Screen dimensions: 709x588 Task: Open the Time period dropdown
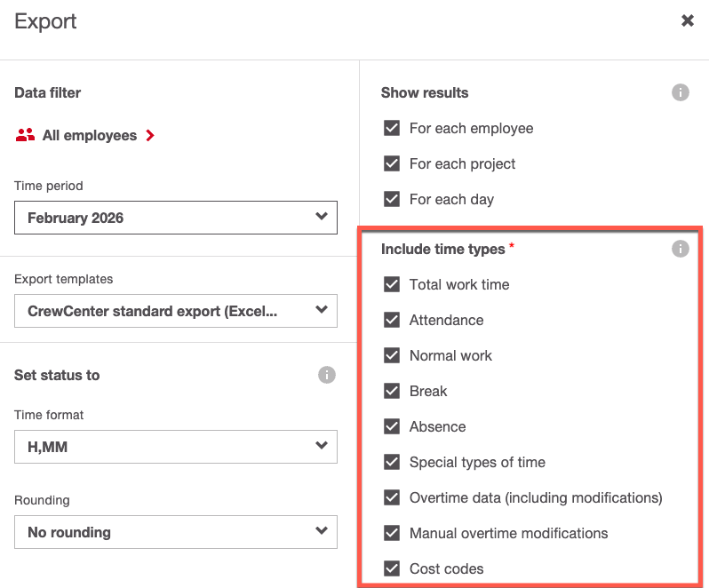[175, 218]
